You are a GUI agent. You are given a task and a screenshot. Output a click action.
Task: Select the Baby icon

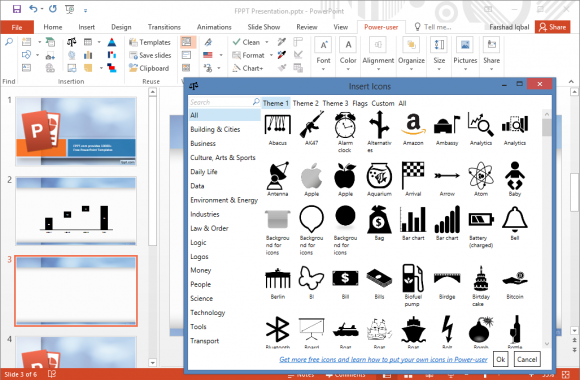(x=515, y=175)
